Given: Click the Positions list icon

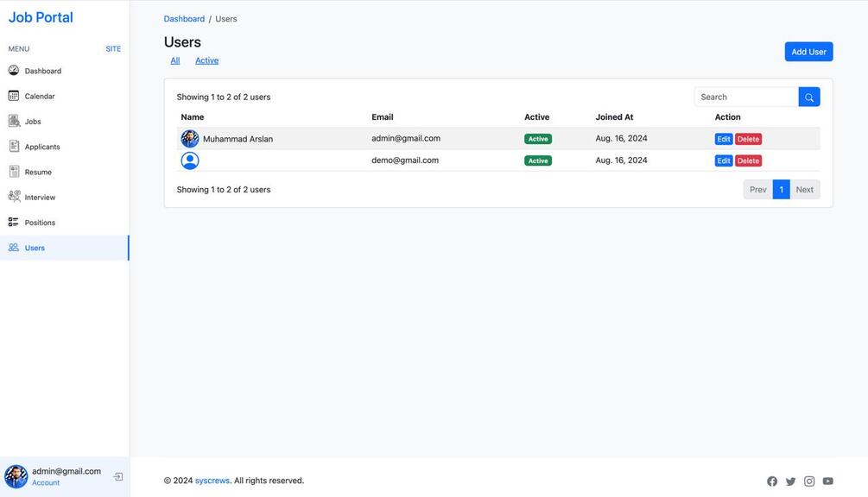Looking at the screenshot, I should tap(14, 222).
